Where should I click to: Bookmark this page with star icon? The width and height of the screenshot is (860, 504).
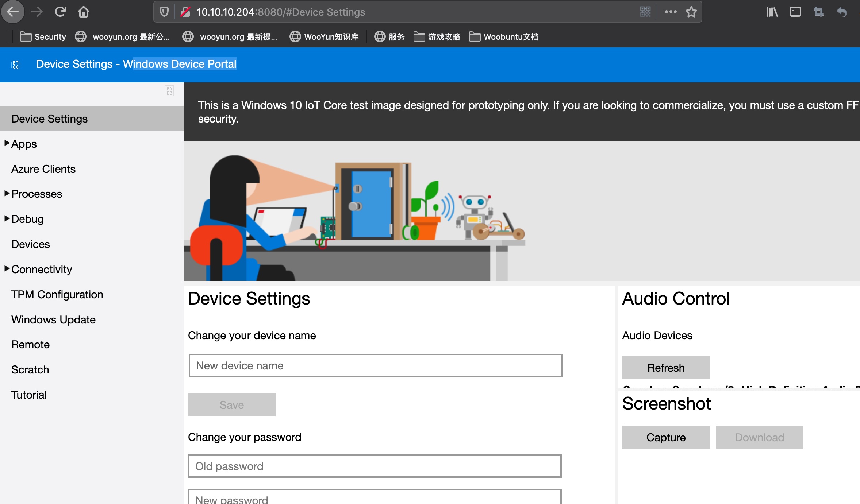point(691,12)
